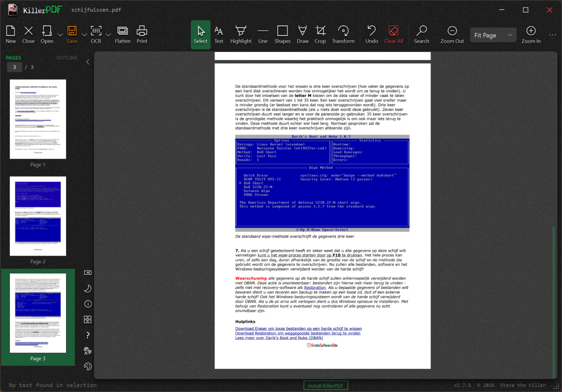The height and width of the screenshot is (392, 562).
Task: Click the red Waarschuwing word in the document
Action: [x=251, y=278]
